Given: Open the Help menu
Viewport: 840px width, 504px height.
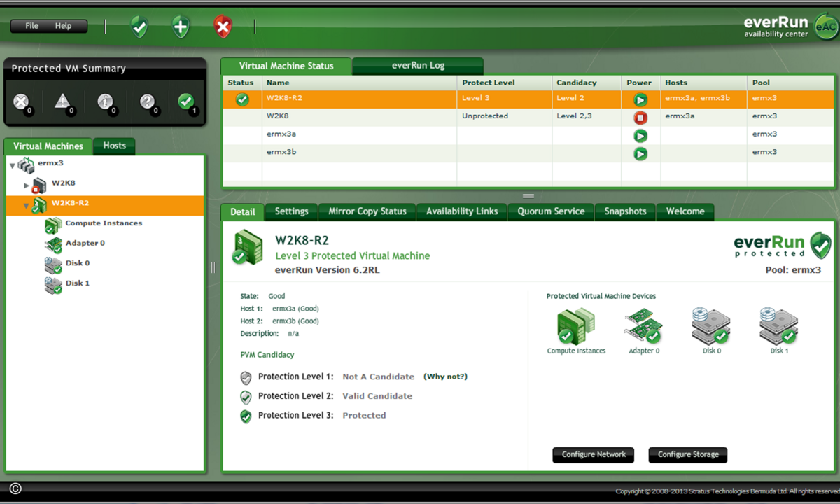Looking at the screenshot, I should coord(63,26).
